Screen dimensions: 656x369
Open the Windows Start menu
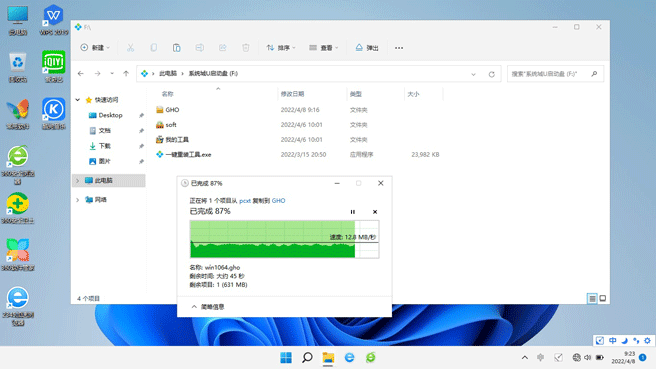pos(286,358)
